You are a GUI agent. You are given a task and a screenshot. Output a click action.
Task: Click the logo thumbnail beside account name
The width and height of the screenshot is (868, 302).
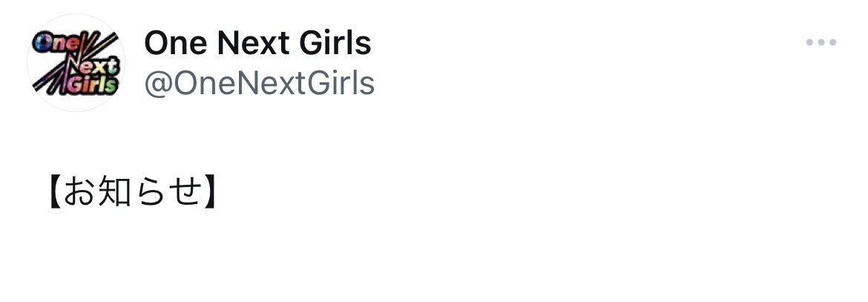(75, 63)
